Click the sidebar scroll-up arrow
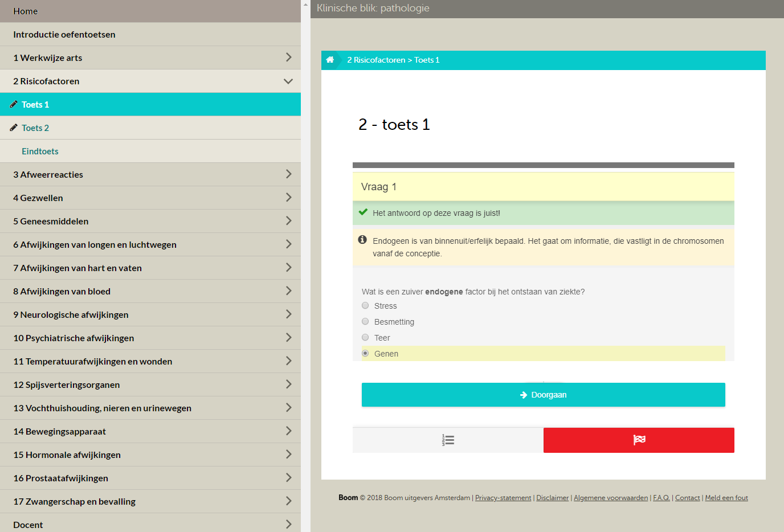 click(305, 5)
